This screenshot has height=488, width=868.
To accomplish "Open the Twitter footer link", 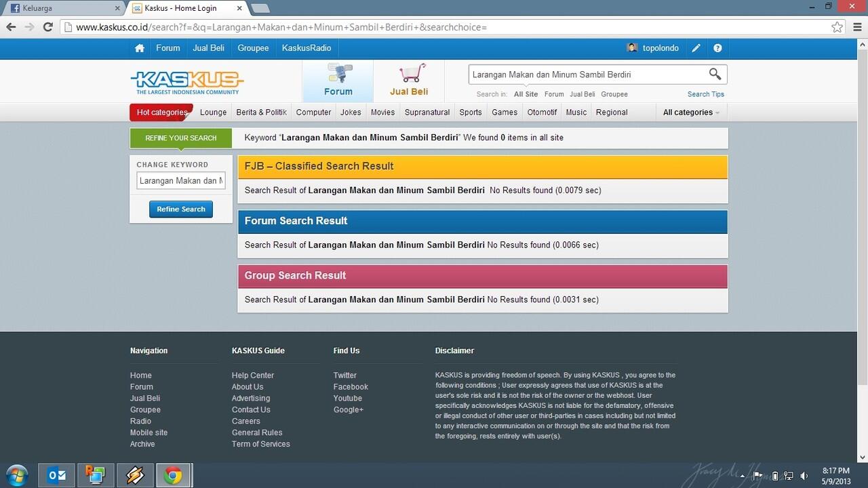I will pyautogui.click(x=345, y=375).
